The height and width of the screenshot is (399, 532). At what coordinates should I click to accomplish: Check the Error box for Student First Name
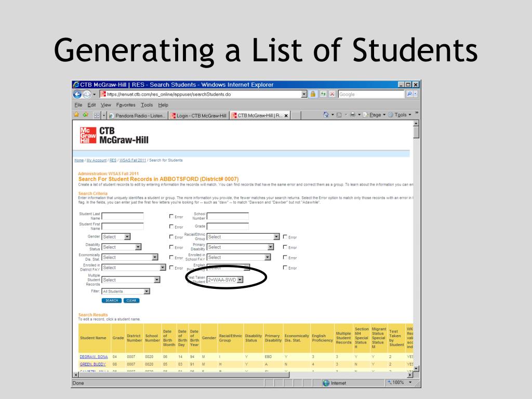(171, 227)
